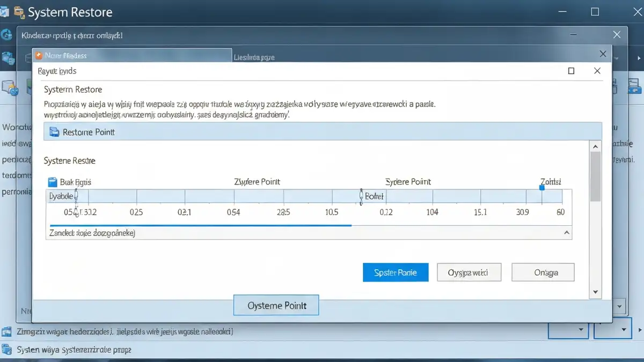Click the Restorne Poinlt folder icon
This screenshot has height=362, width=644.
tap(54, 132)
